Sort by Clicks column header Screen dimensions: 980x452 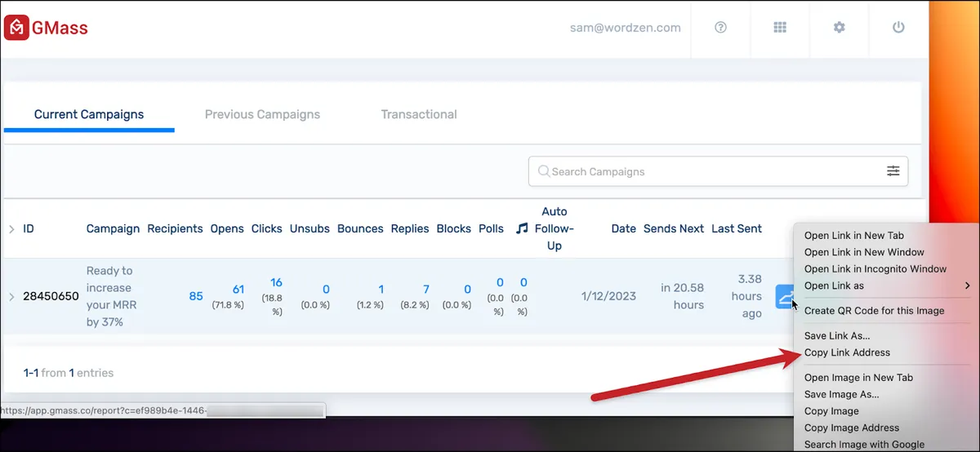click(267, 228)
